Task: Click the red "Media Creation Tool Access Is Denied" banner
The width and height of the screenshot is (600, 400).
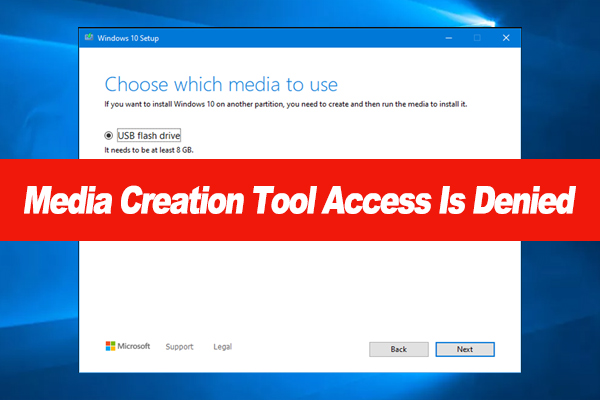Action: pos(300,204)
